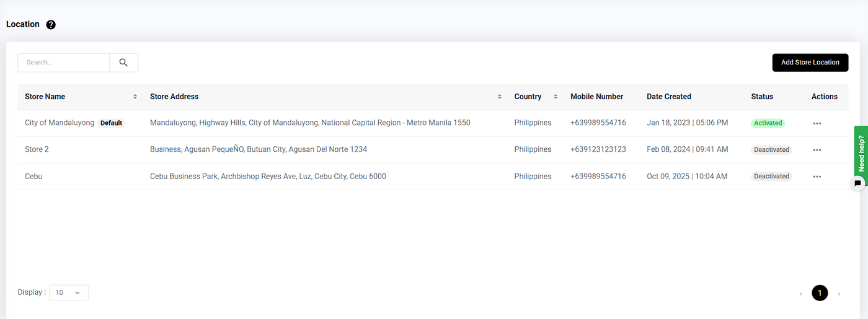Click the Default tag on City of Mandaluyong
The width and height of the screenshot is (868, 319).
112,123
